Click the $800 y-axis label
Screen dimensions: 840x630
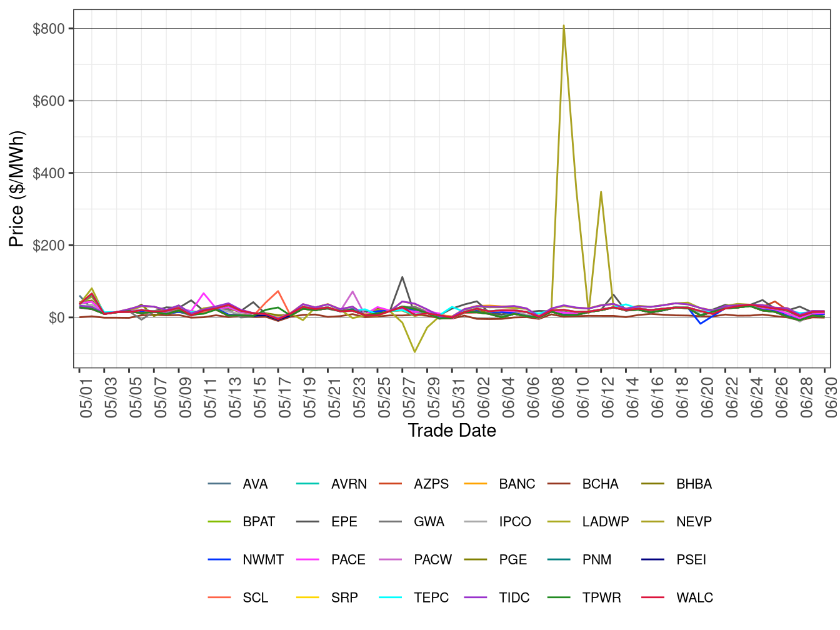pos(49,29)
